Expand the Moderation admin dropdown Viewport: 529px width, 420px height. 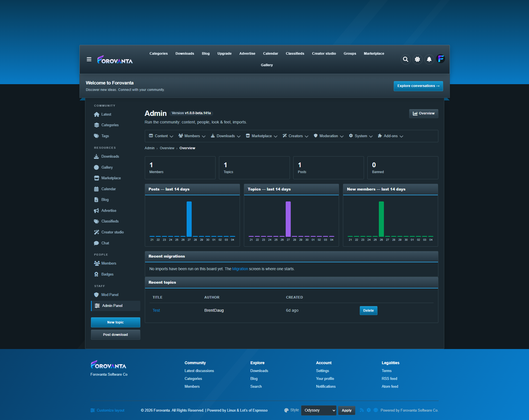[x=329, y=136]
